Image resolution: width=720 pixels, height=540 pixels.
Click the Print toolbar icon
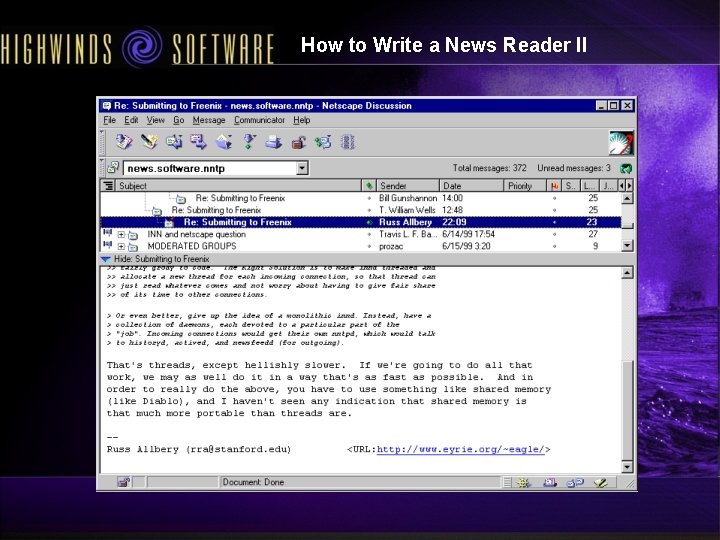click(x=274, y=142)
